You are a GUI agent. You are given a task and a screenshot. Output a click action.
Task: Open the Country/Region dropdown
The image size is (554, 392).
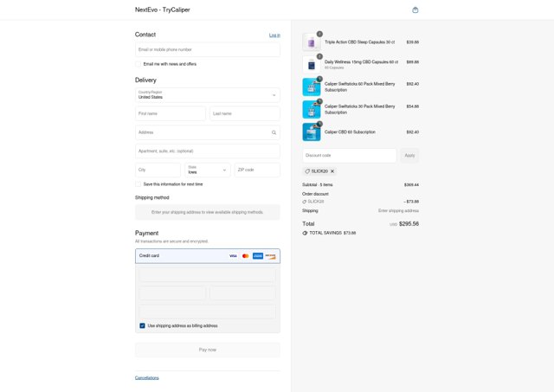[x=208, y=95]
